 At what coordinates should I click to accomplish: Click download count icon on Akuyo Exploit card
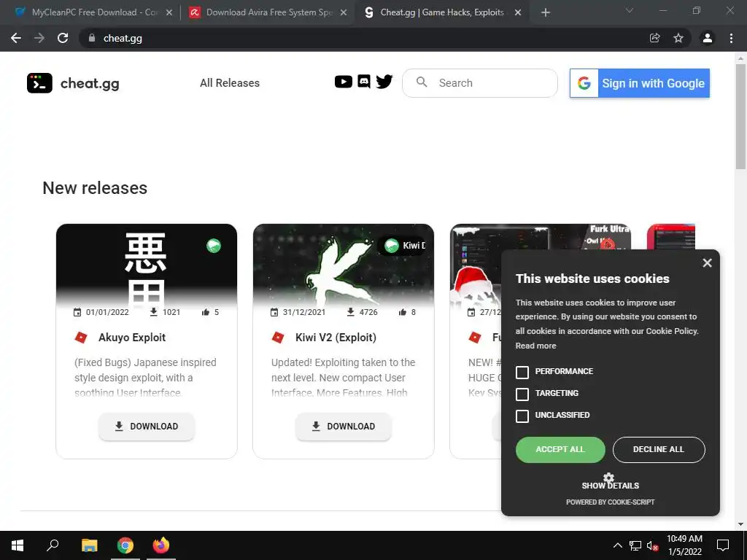pos(153,312)
